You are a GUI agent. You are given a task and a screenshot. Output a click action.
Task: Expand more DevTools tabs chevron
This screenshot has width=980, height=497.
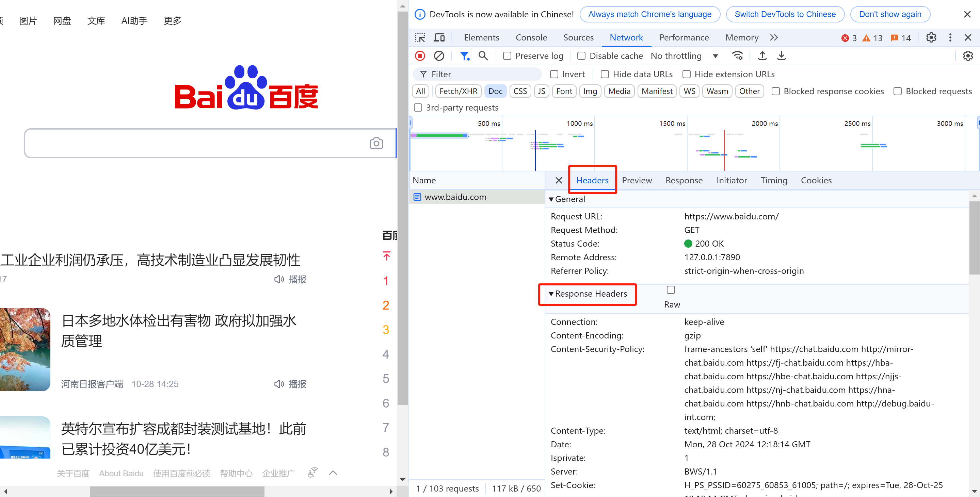[774, 38]
